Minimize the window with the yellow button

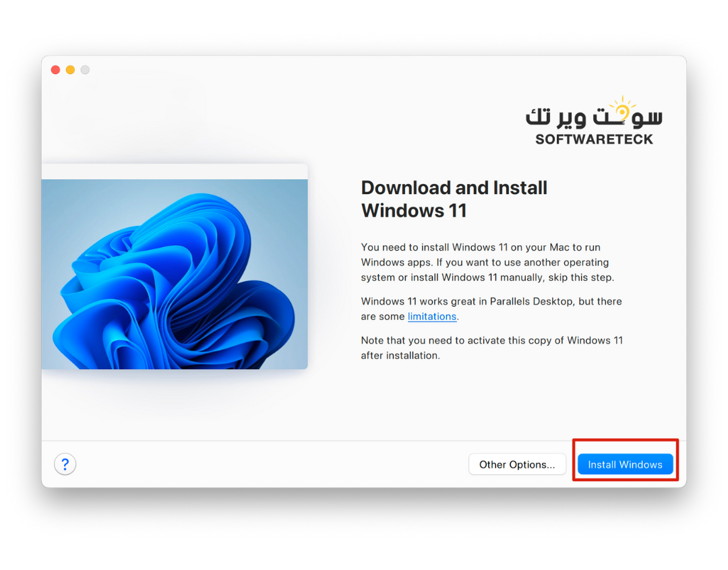(70, 70)
